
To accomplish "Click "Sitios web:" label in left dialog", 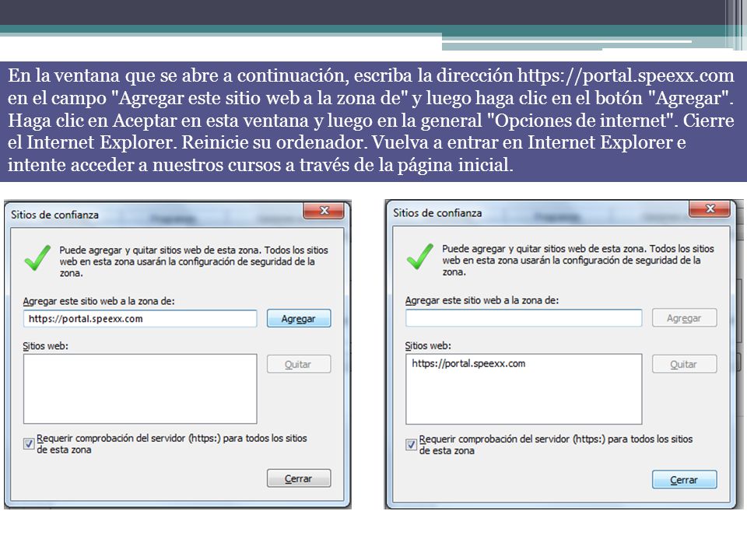I will [46, 346].
